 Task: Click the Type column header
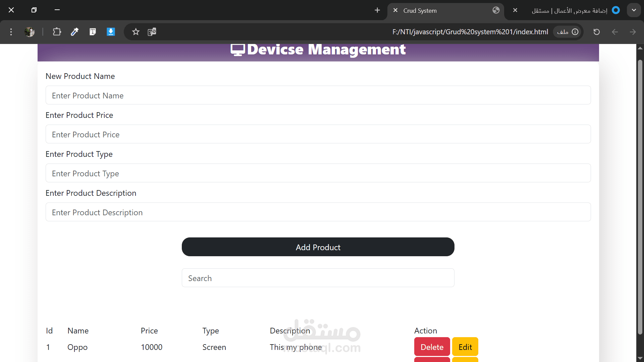pyautogui.click(x=211, y=331)
